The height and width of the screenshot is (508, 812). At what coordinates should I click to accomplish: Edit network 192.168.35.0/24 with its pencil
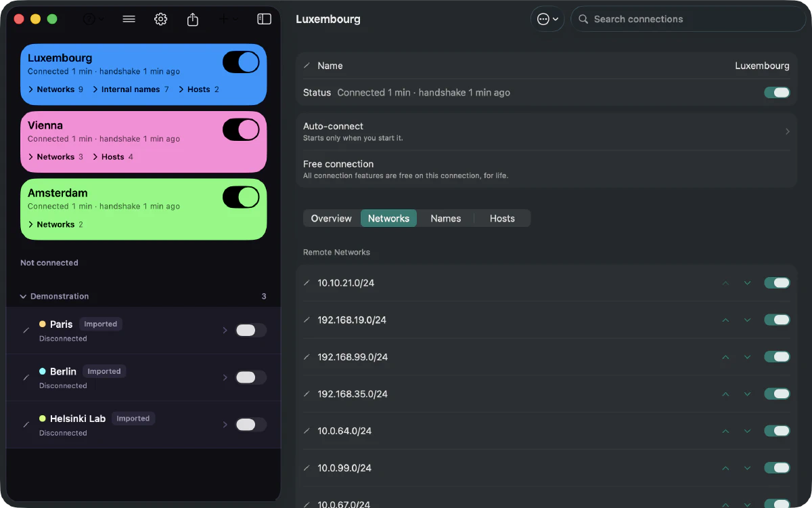pyautogui.click(x=307, y=394)
